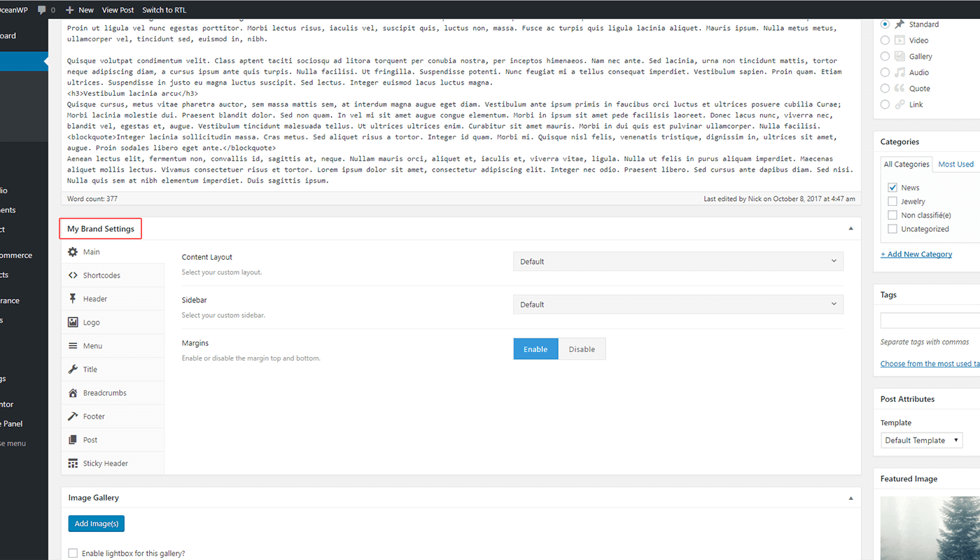Screen dimensions: 980x560
Task: Check the Uncategorized category checkbox
Action: [892, 229]
